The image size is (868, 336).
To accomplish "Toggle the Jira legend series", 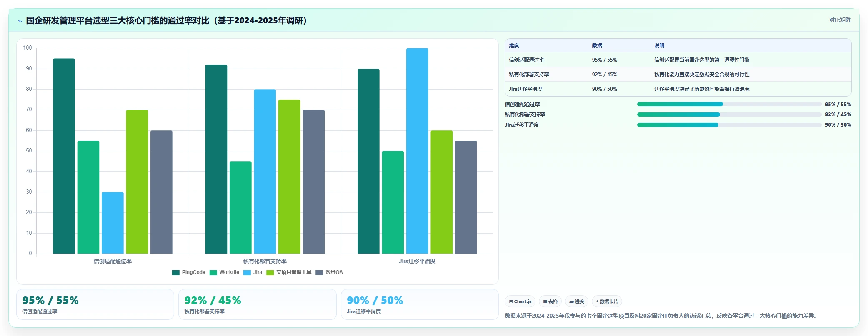I will (253, 272).
